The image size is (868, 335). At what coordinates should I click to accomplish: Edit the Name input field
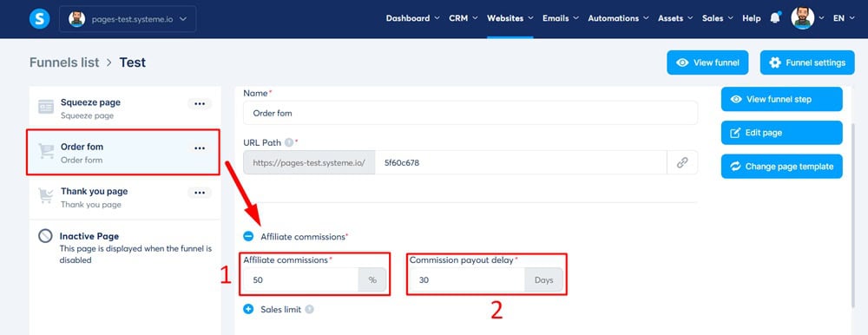pyautogui.click(x=470, y=113)
